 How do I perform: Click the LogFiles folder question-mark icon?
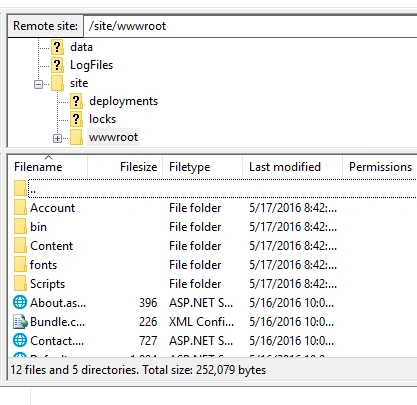pos(57,65)
